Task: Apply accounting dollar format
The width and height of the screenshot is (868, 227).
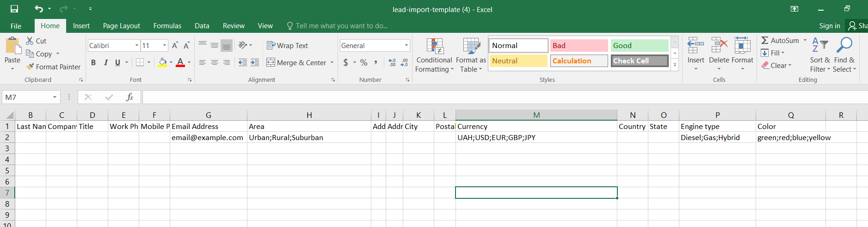Action: click(x=346, y=62)
